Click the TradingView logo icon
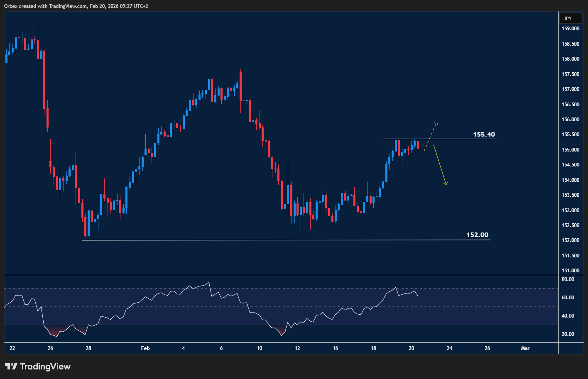Image resolution: width=588 pixels, height=379 pixels. 11,367
